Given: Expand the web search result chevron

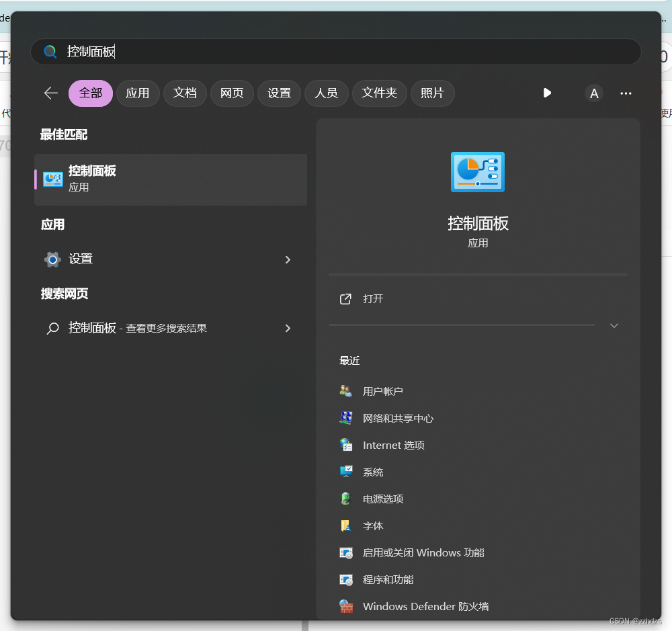Looking at the screenshot, I should (x=288, y=329).
